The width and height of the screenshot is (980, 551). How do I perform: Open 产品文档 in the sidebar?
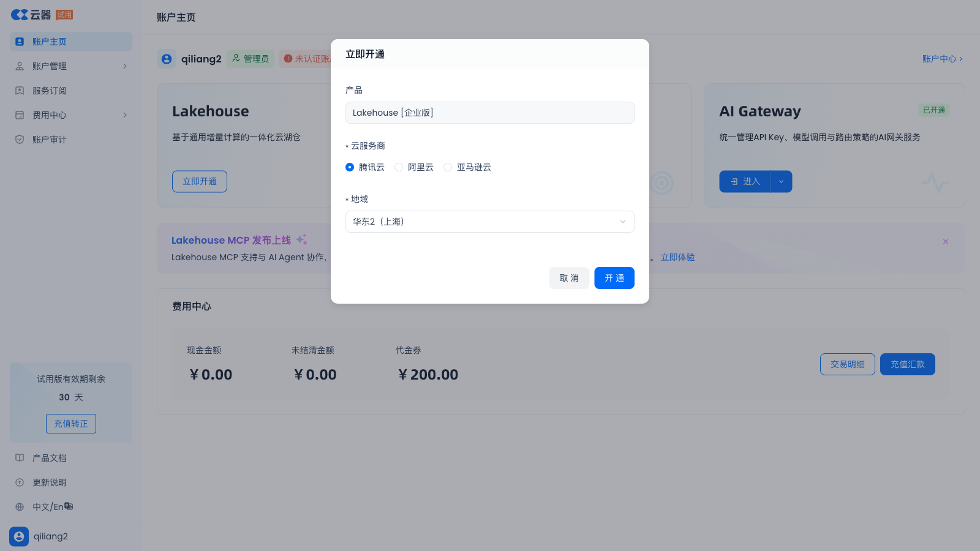pyautogui.click(x=71, y=458)
